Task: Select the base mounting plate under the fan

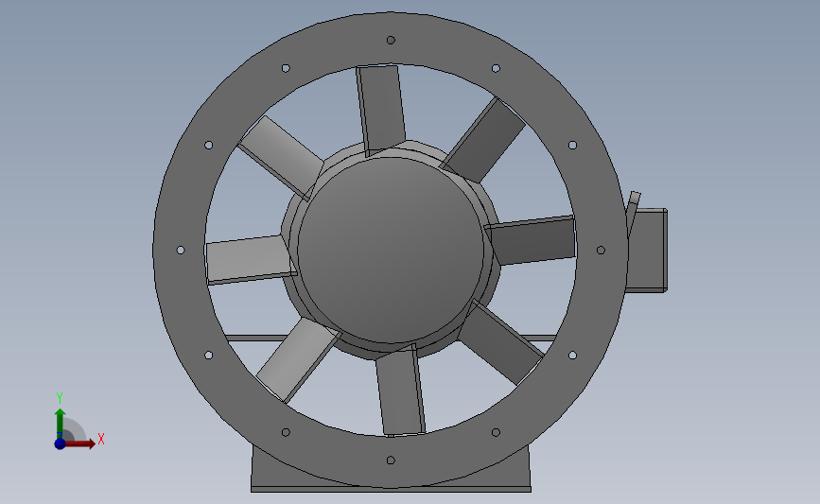Action: 391,490
